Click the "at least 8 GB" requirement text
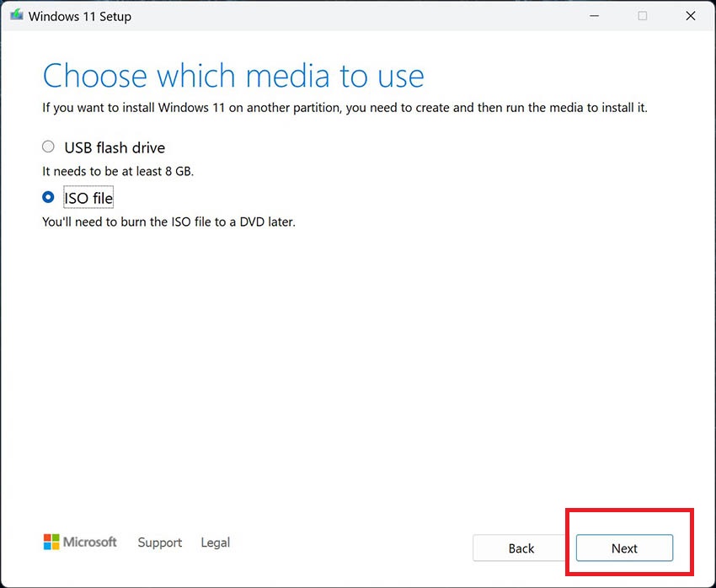The image size is (716, 588). pos(119,171)
